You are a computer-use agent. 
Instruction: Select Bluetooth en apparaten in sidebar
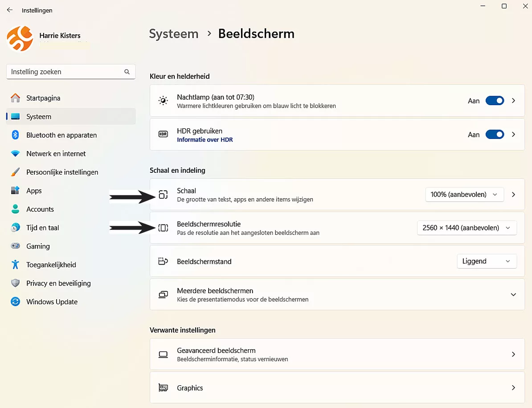(x=71, y=135)
